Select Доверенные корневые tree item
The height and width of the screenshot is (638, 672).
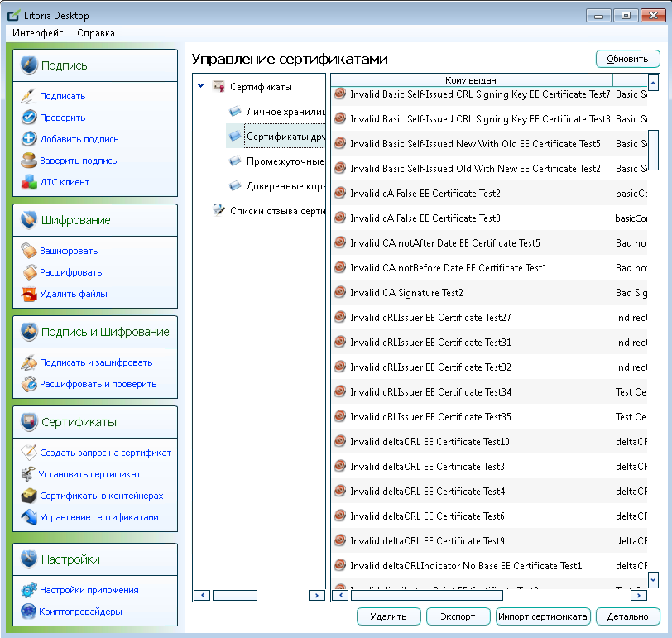coord(286,186)
